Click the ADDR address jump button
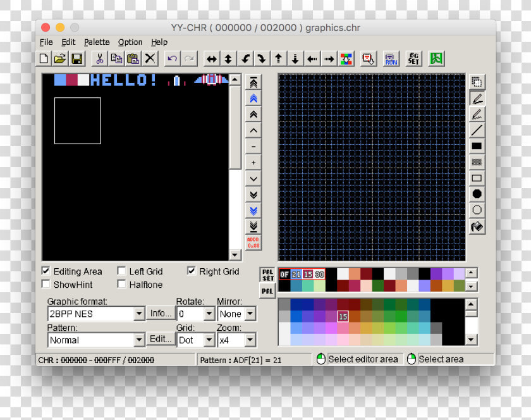The height and width of the screenshot is (420, 531). pos(253,242)
